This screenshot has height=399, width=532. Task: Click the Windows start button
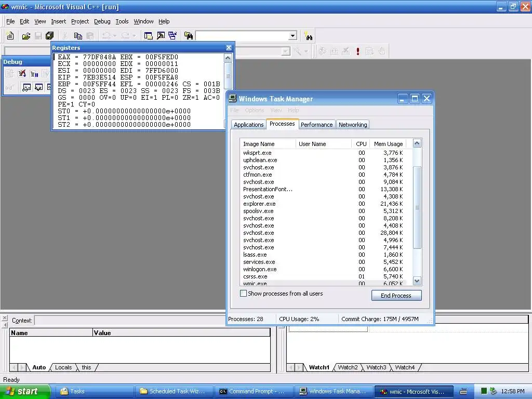(24, 391)
